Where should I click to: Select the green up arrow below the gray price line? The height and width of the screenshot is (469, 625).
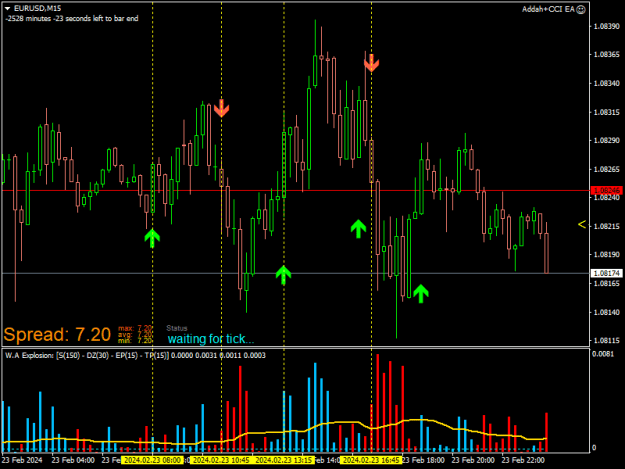(x=421, y=294)
